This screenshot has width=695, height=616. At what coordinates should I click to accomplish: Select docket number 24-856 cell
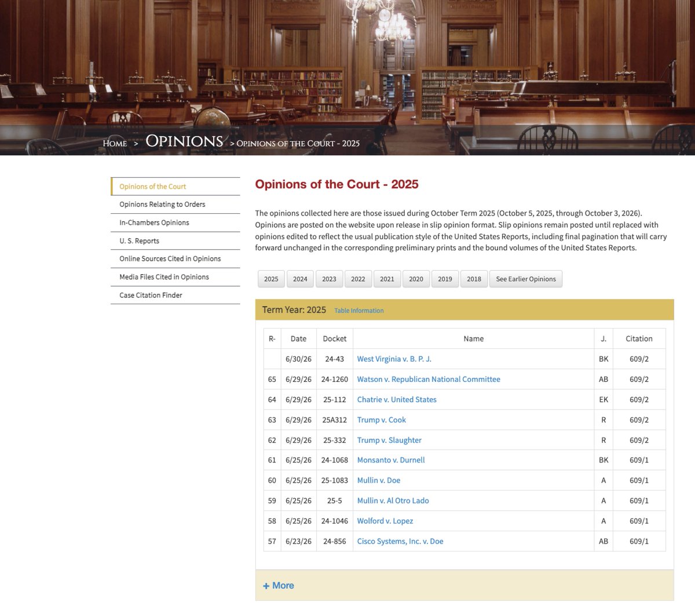[335, 541]
